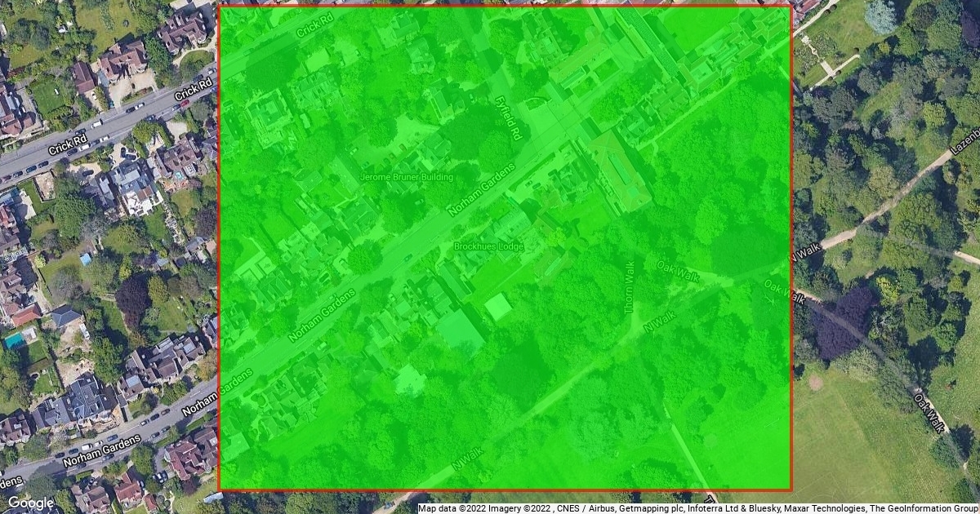Select Norham Gardens label beside Fyfield Rd junction
The height and width of the screenshot is (514, 980).
pos(482,188)
